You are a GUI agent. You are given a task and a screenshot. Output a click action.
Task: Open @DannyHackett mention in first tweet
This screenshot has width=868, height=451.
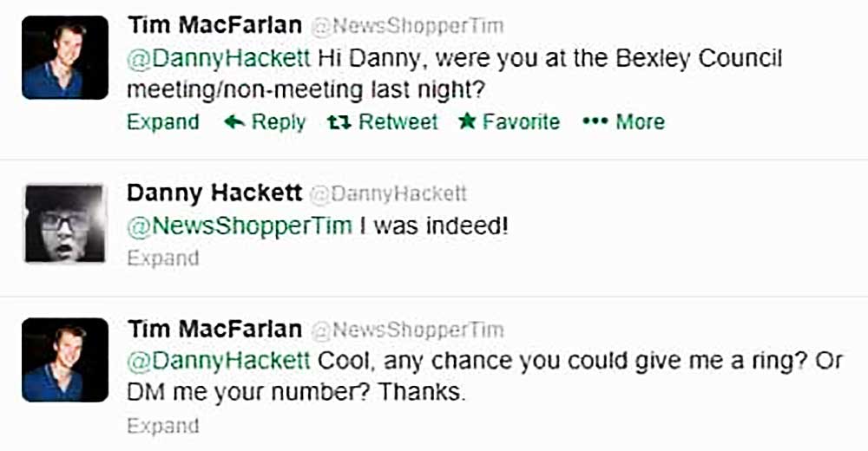(219, 59)
